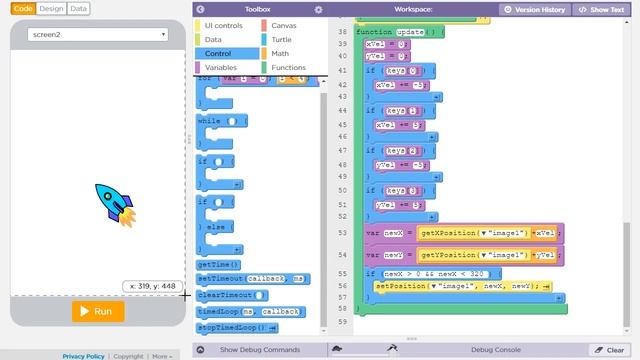Image resolution: width=640 pixels, height=360 pixels.
Task: Click arrow on stopTimedLoop block
Action: click(273, 328)
